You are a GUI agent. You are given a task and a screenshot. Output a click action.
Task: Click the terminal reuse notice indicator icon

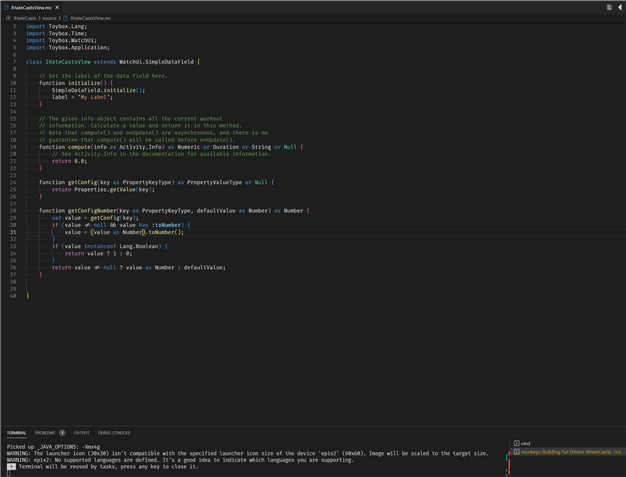11,467
